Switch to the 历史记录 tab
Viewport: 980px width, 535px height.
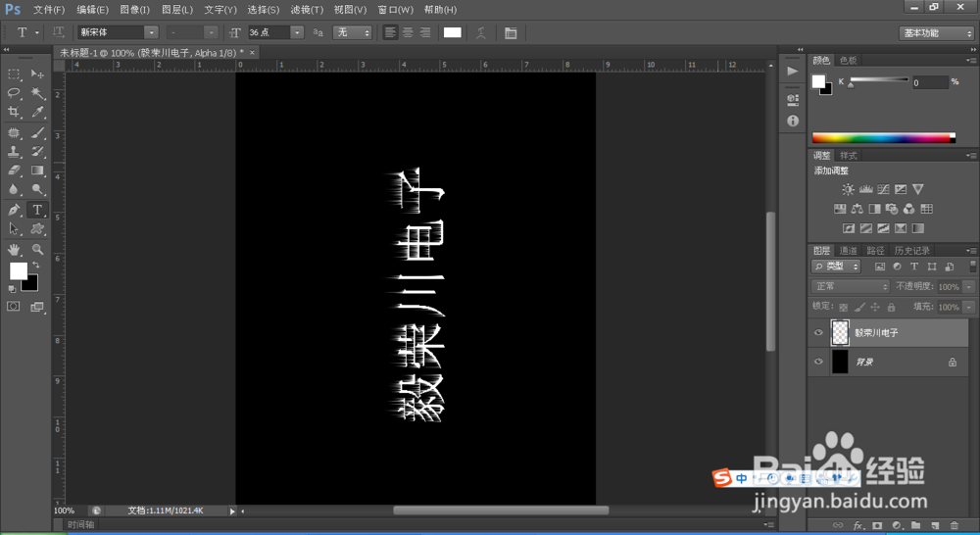point(911,251)
